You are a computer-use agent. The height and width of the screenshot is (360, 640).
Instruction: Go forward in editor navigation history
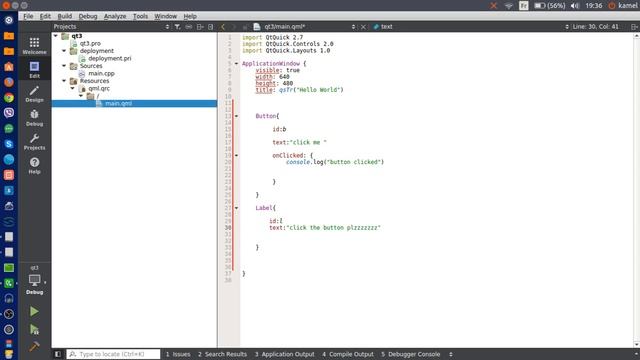tap(234, 27)
